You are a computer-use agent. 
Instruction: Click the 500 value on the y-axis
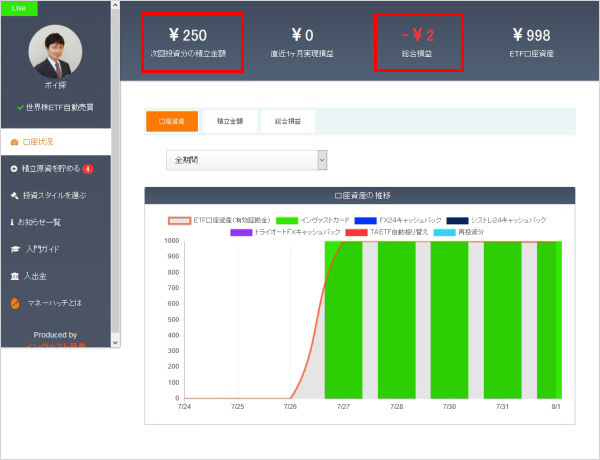(173, 320)
